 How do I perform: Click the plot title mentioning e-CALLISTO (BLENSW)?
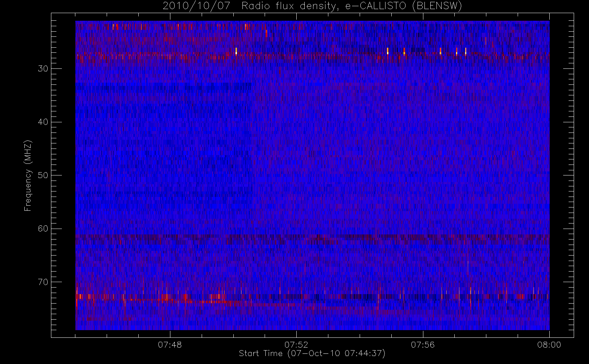(312, 6)
